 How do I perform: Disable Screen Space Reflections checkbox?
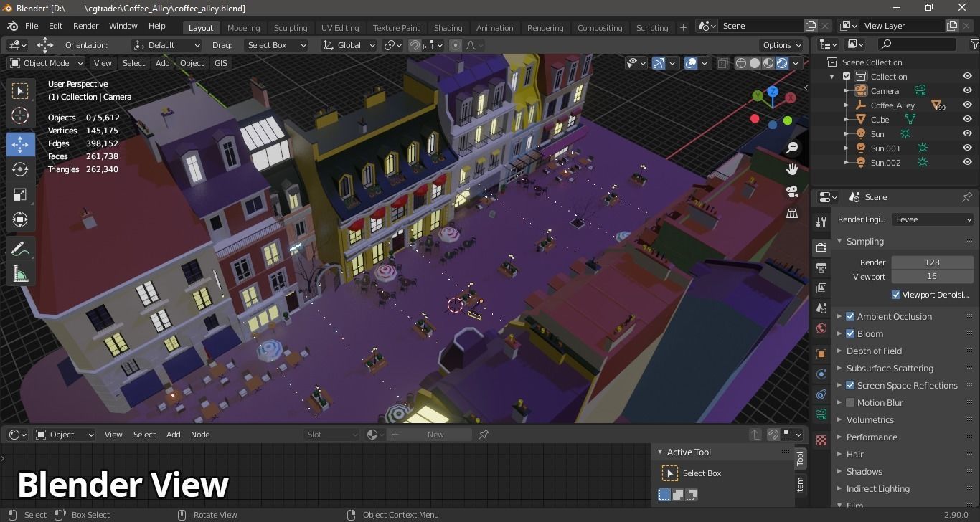(850, 385)
